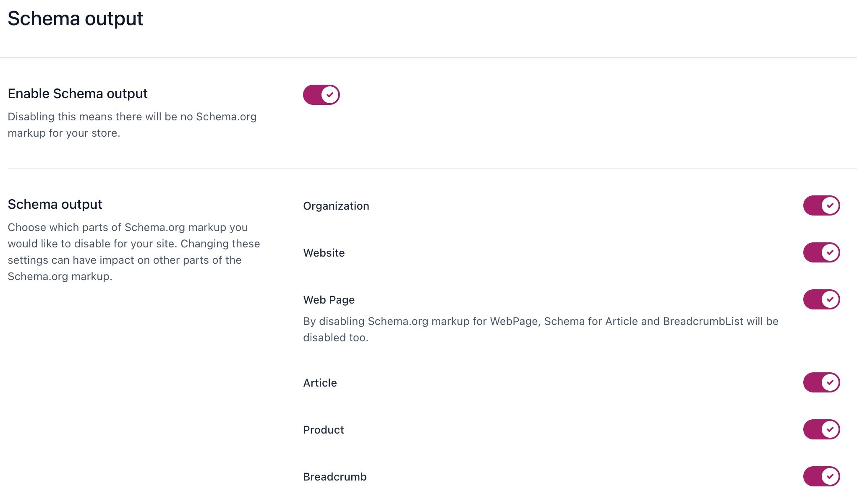Turn off the Organization schema toggle
This screenshot has width=857, height=504.
pos(821,205)
